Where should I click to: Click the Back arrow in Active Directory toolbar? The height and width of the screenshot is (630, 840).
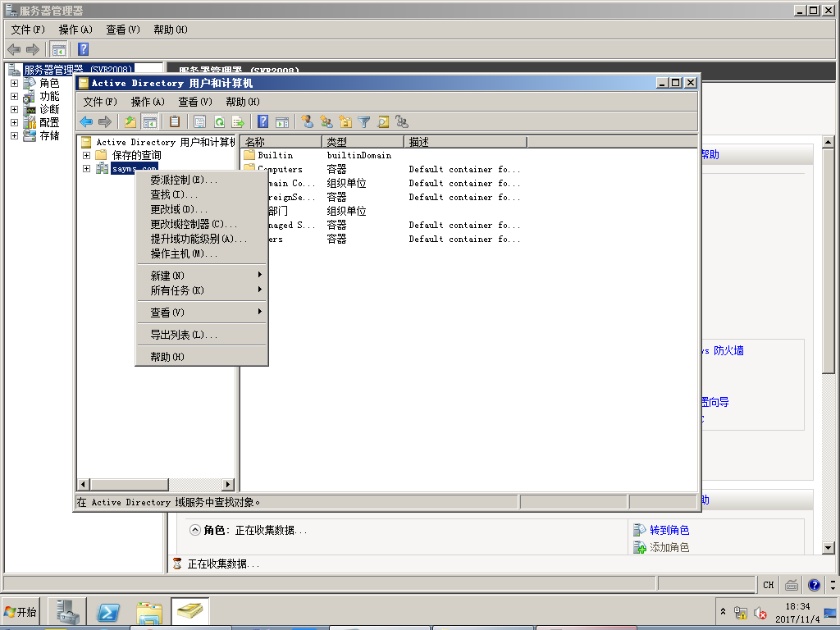[x=86, y=122]
